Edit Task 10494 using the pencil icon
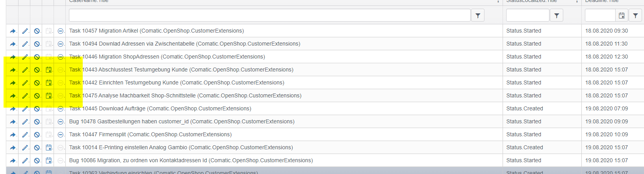The height and width of the screenshot is (174, 644). click(25, 44)
